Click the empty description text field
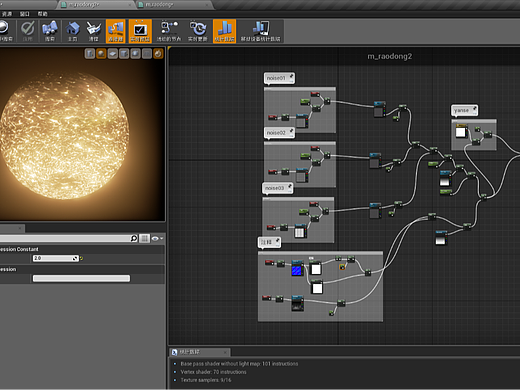Viewport: 520px width, 390px height. (81, 278)
